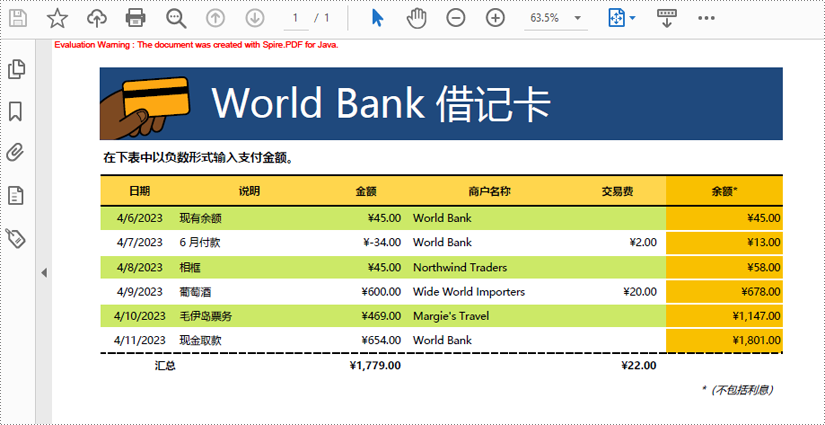This screenshot has width=825, height=425.
Task: Select the date 4/8/2023
Action: coord(139,267)
